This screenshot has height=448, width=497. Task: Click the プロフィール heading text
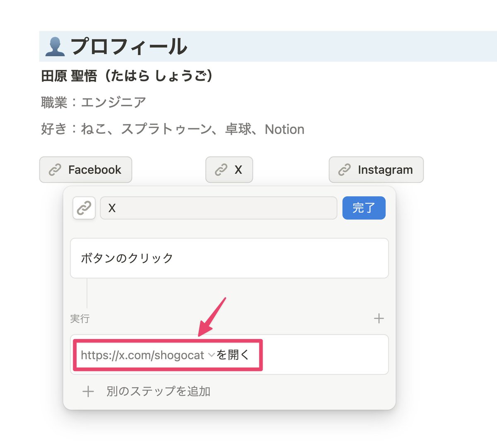(129, 46)
